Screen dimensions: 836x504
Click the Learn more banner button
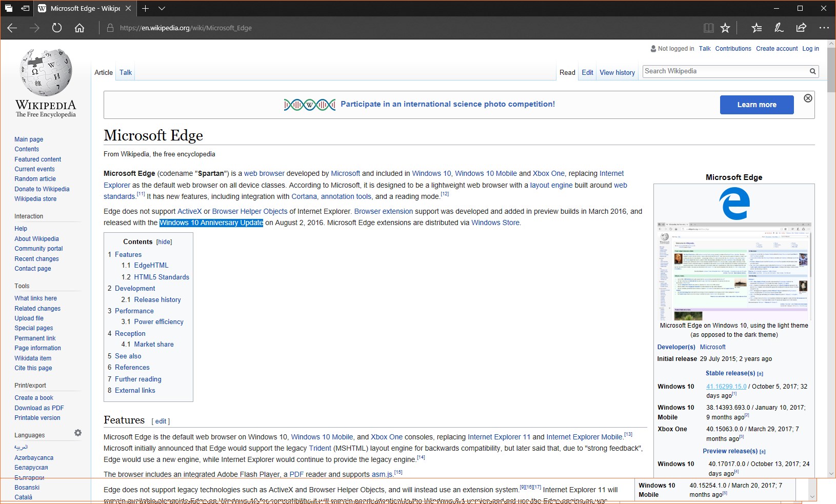pos(757,105)
